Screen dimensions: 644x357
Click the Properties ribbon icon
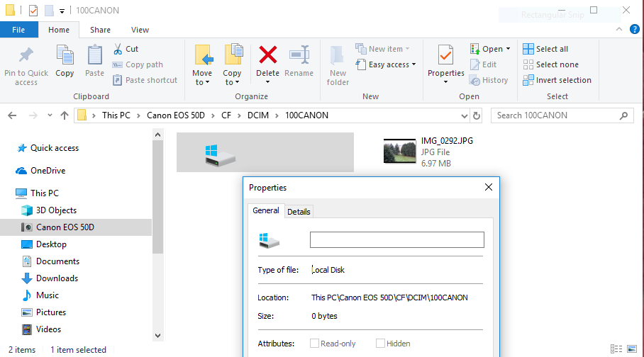point(446,55)
